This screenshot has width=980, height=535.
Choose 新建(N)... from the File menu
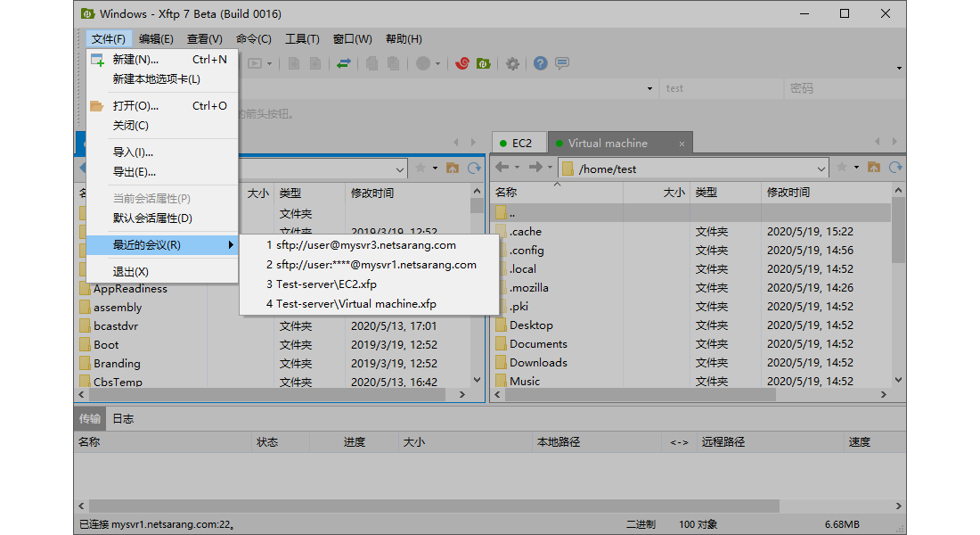coord(162,60)
